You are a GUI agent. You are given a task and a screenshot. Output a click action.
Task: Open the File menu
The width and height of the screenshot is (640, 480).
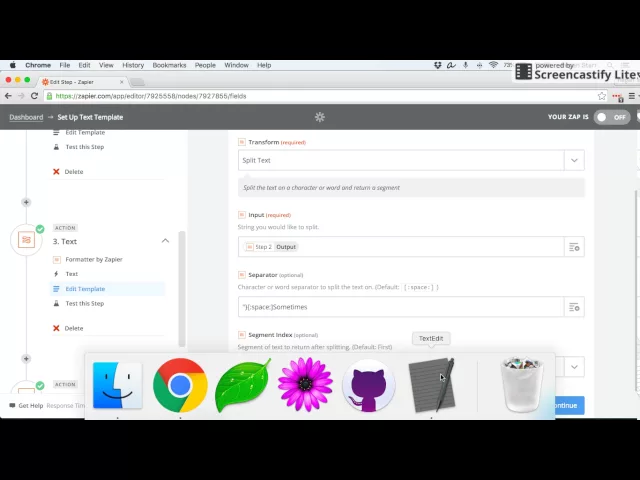64,65
